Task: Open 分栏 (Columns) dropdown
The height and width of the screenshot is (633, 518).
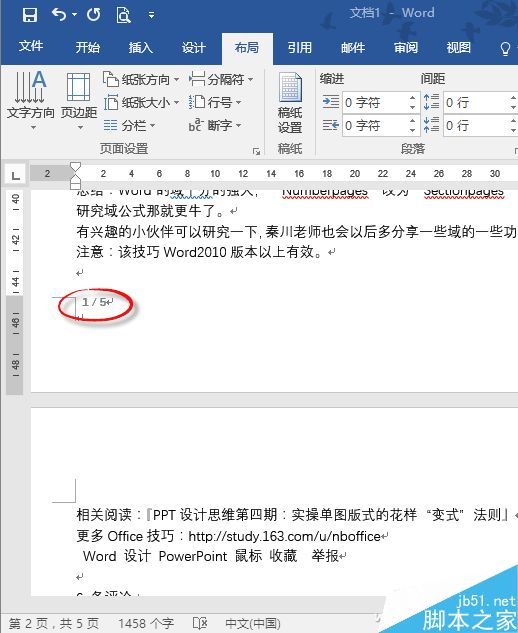Action: 129,126
